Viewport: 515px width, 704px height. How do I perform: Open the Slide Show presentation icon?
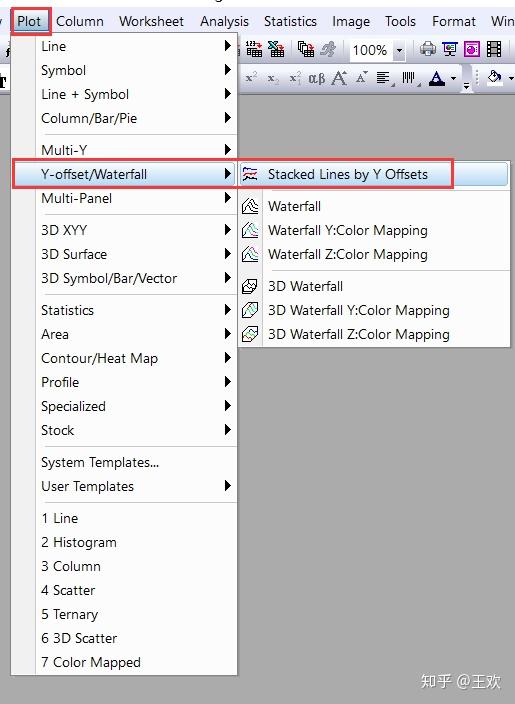coord(449,49)
